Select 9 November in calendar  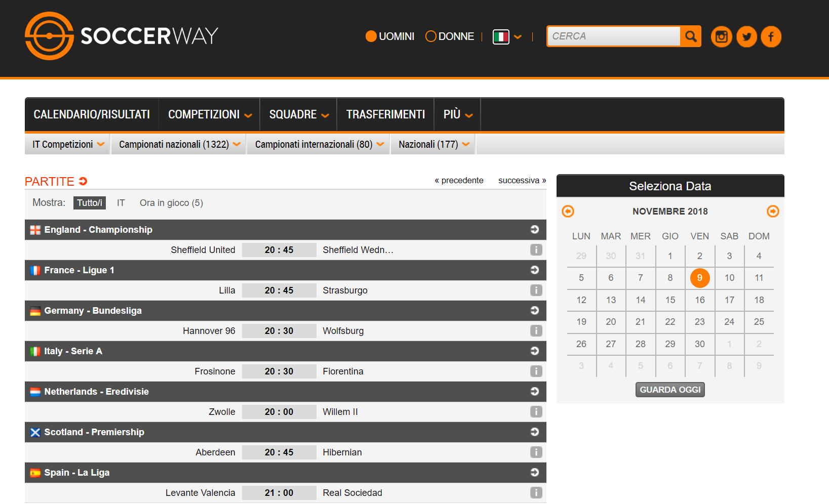pos(700,278)
